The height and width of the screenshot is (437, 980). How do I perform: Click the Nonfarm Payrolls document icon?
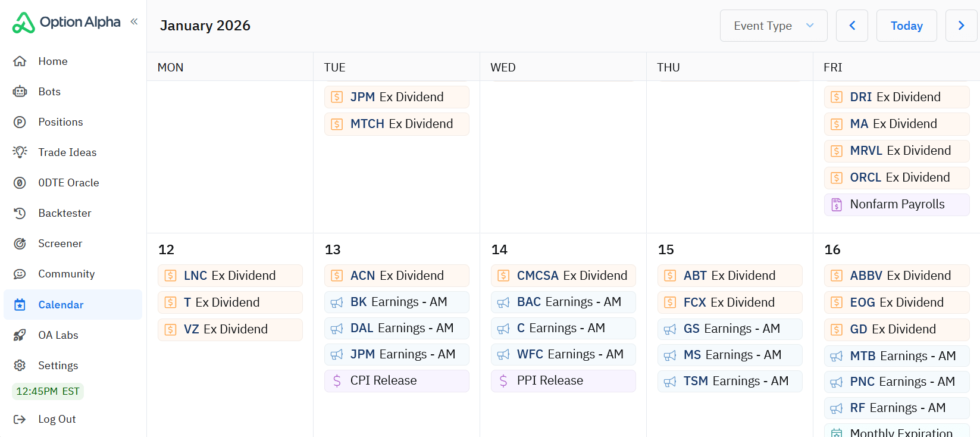837,204
